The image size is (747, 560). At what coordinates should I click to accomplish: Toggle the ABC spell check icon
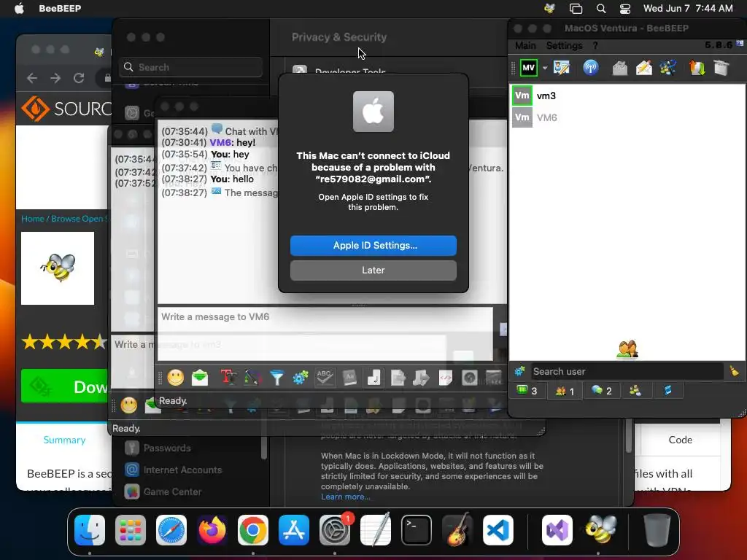click(x=325, y=378)
